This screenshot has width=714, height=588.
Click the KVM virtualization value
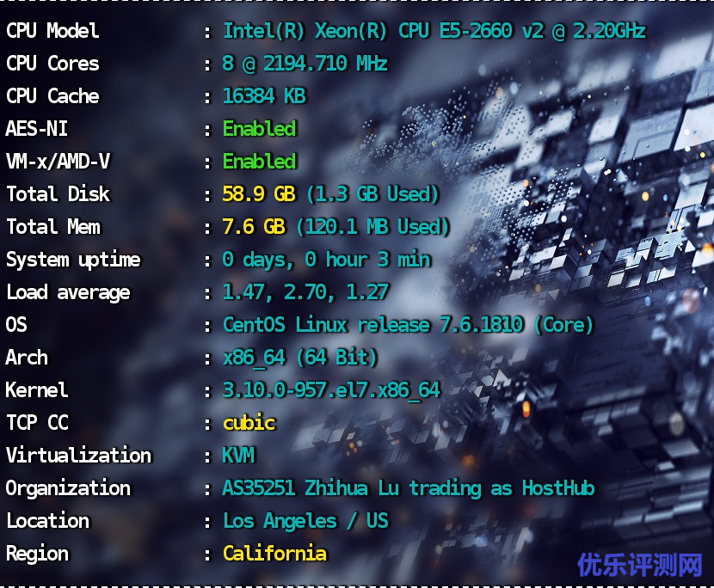[238, 456]
